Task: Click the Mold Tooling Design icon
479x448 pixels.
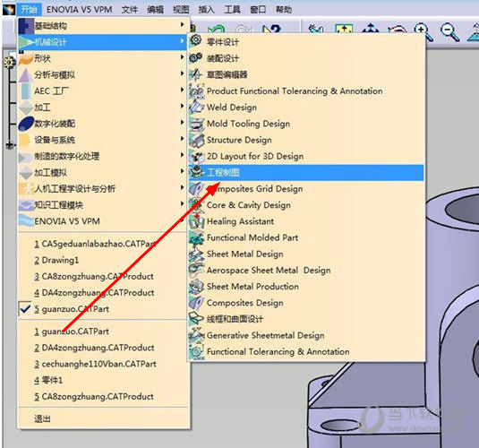Action: (196, 124)
